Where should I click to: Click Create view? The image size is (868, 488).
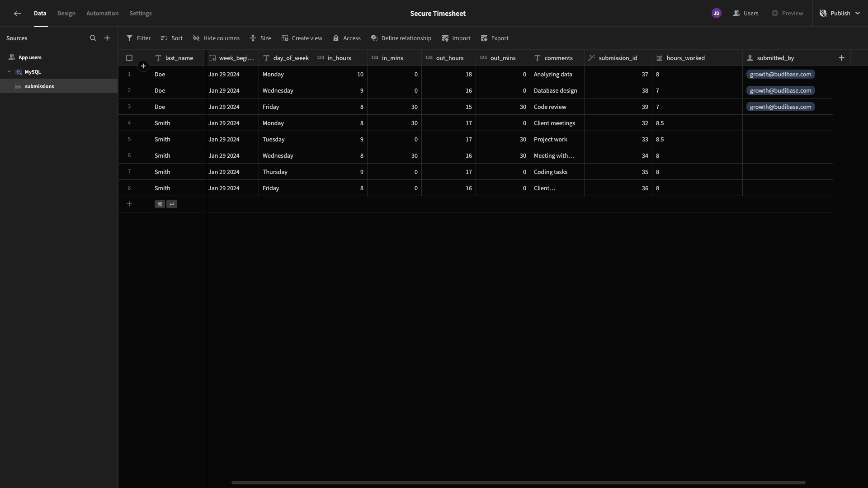(x=302, y=38)
